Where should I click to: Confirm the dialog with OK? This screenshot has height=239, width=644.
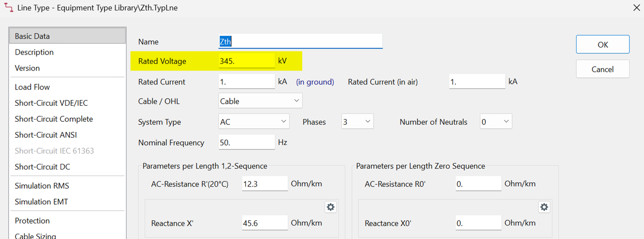[603, 44]
